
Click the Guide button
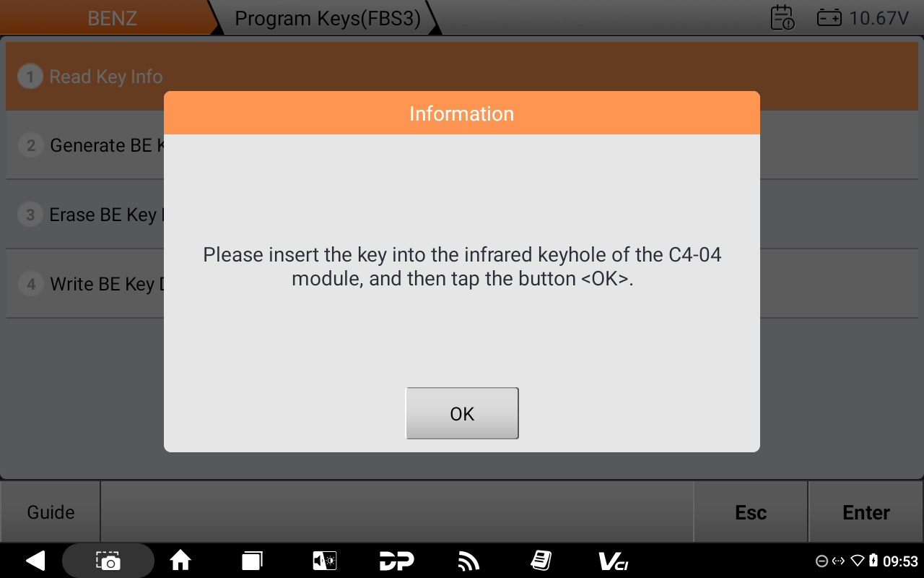(51, 512)
